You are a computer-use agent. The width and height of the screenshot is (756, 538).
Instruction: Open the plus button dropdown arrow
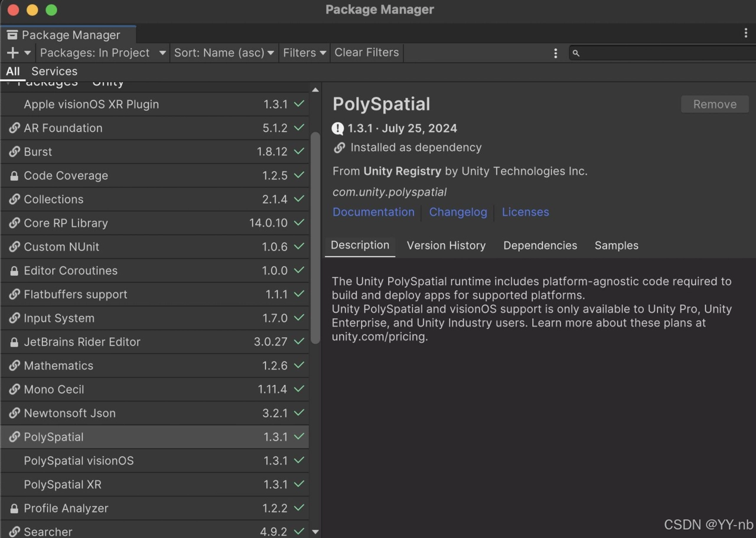point(27,53)
